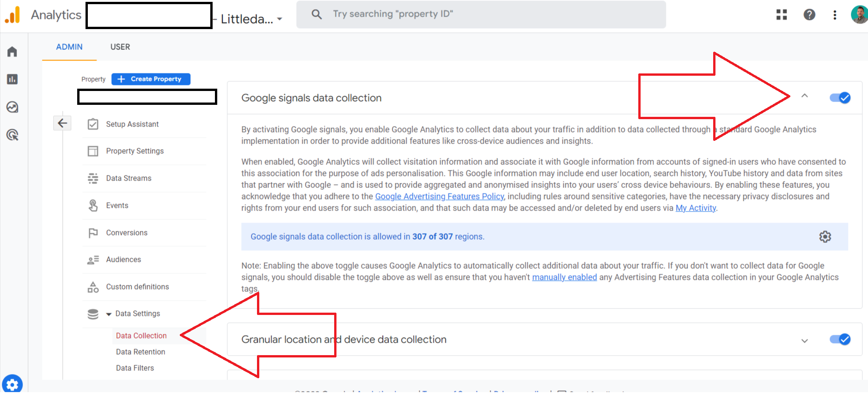Toggle Granular location and device data switch
Screen dimensions: 868x393
[840, 339]
